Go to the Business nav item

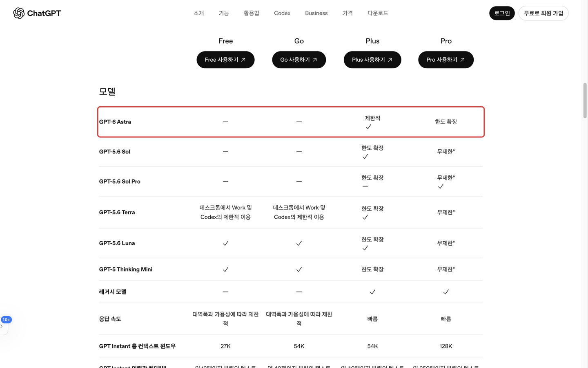(x=316, y=13)
